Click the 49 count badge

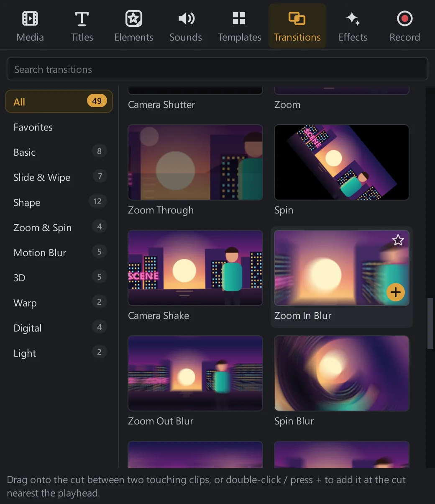[x=97, y=101]
